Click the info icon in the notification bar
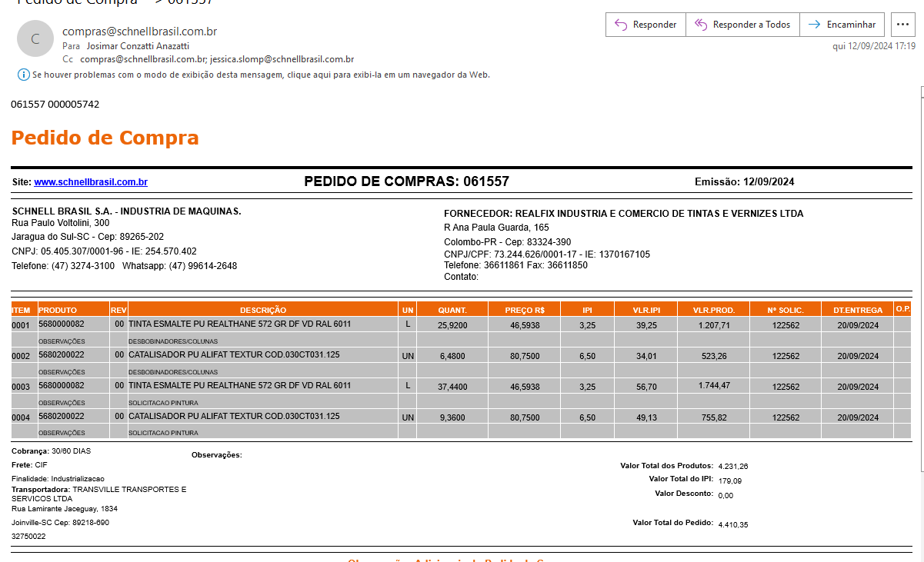 click(x=23, y=75)
